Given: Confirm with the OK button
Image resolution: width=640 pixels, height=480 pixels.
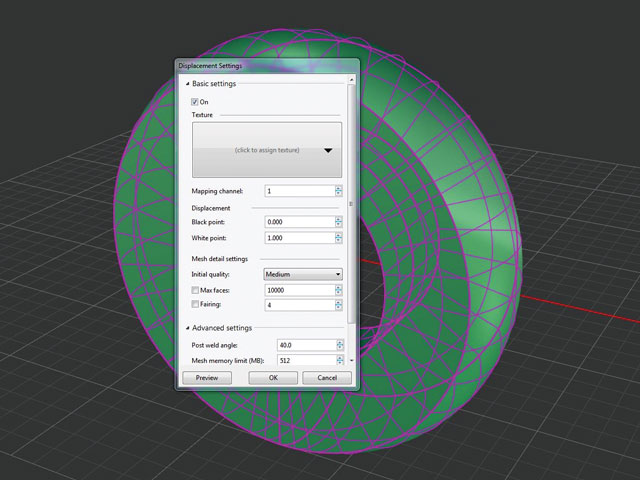Looking at the screenshot, I should point(273,378).
